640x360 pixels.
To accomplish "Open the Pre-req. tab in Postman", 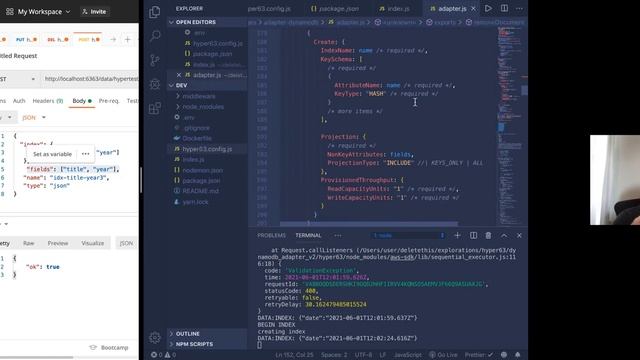I will pos(109,101).
